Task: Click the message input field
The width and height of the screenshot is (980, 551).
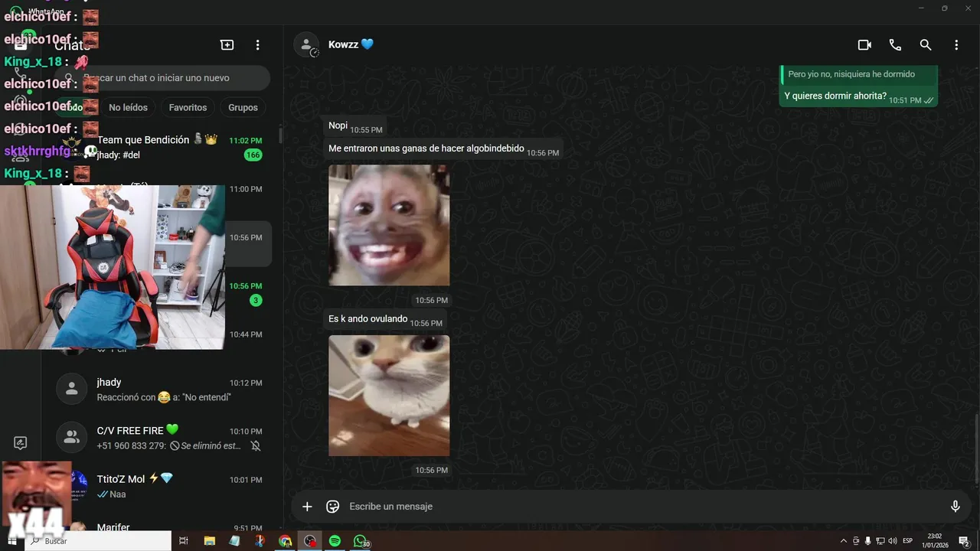Action: click(643, 507)
